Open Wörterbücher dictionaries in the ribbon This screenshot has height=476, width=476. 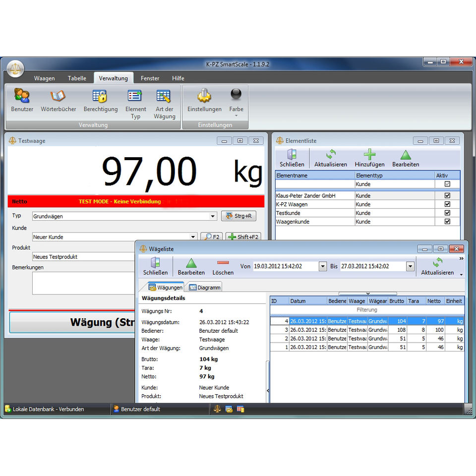(x=58, y=101)
